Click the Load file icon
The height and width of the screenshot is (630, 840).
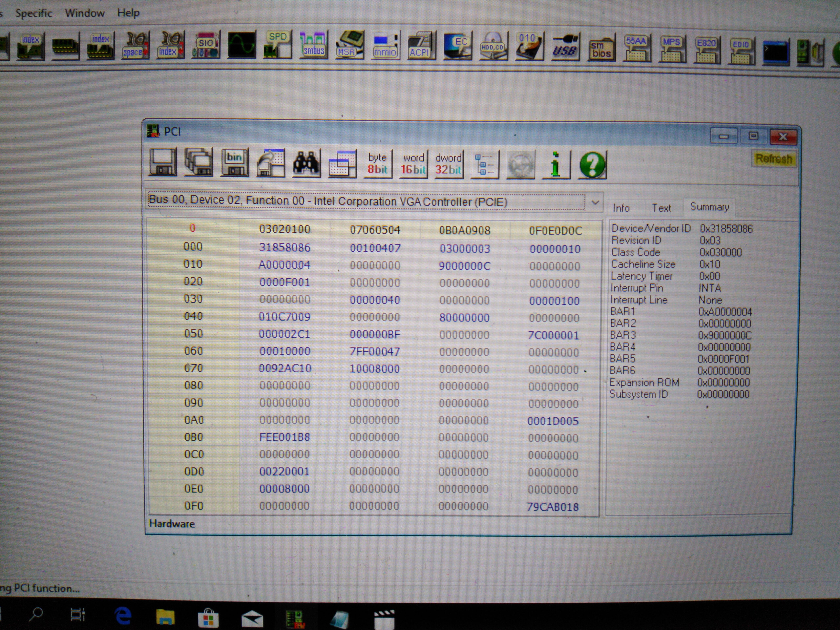270,163
